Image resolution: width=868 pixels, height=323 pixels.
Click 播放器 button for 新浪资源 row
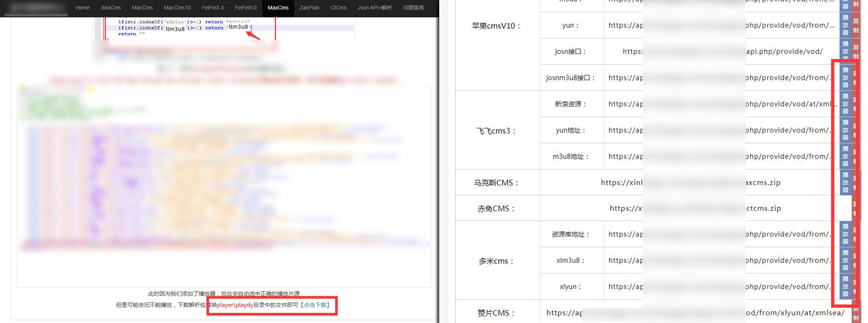click(845, 104)
